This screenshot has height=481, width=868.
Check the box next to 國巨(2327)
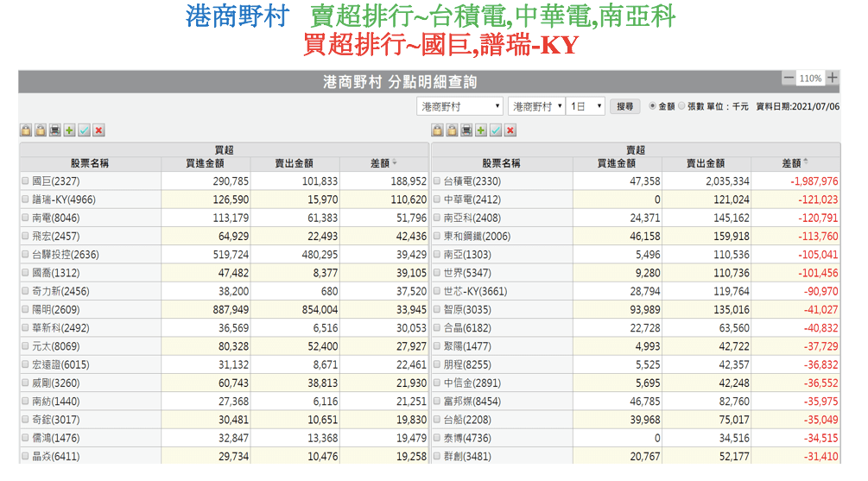point(25,181)
